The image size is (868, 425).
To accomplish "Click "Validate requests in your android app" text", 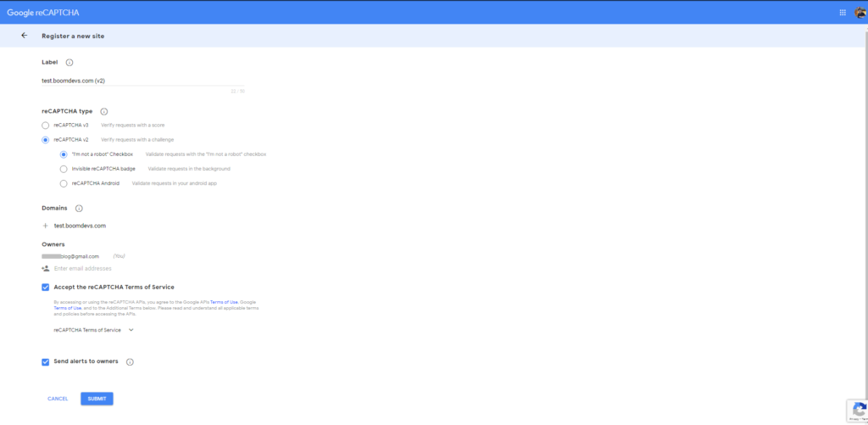I will (x=175, y=183).
